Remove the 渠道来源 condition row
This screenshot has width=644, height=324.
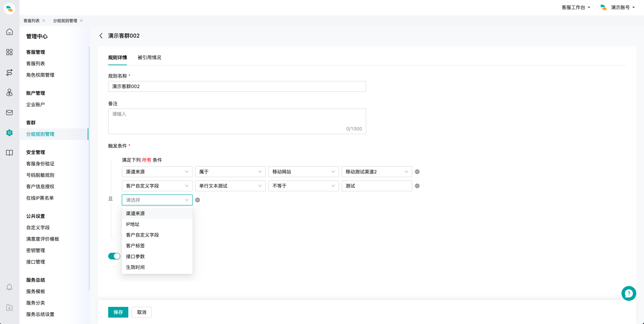click(x=417, y=172)
